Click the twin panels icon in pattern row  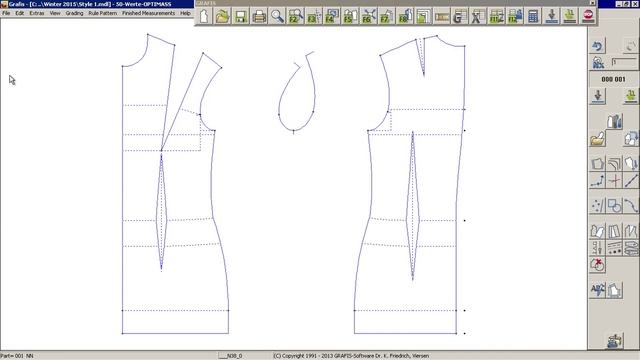click(614, 231)
